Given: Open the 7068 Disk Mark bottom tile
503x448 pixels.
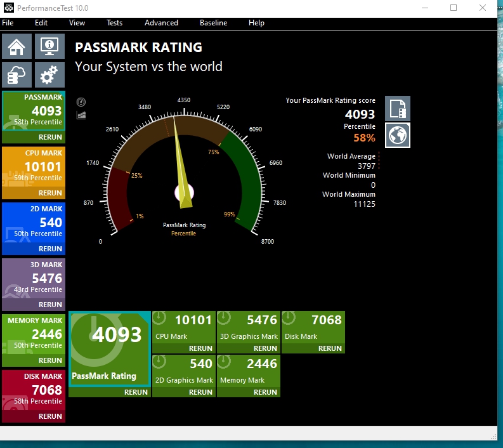Looking at the screenshot, I should 313,327.
